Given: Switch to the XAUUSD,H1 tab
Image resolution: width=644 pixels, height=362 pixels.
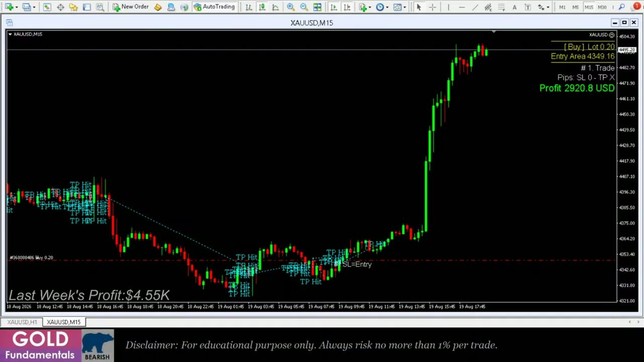Looking at the screenshot, I should click(x=22, y=322).
